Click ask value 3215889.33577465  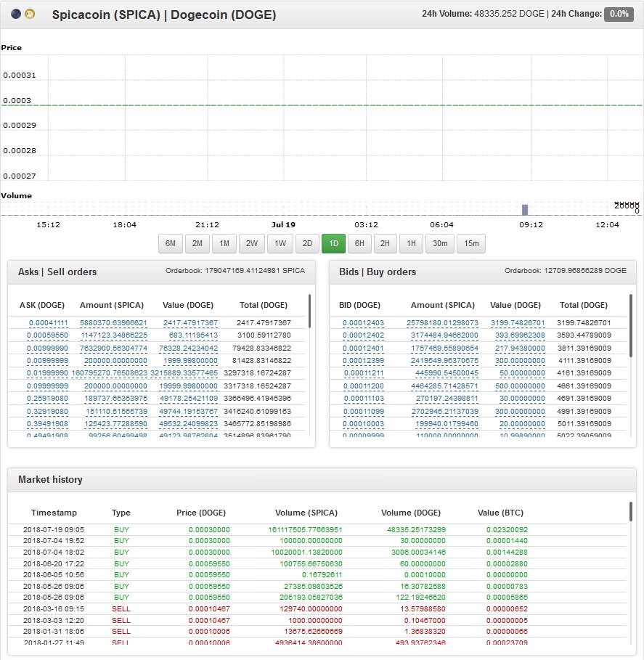(x=184, y=373)
